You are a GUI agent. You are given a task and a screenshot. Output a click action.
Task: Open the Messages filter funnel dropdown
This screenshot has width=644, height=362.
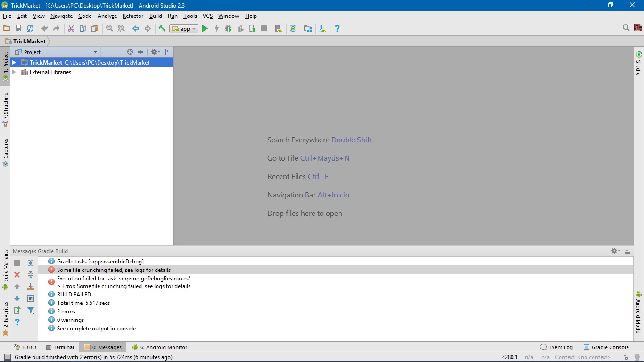click(x=31, y=310)
